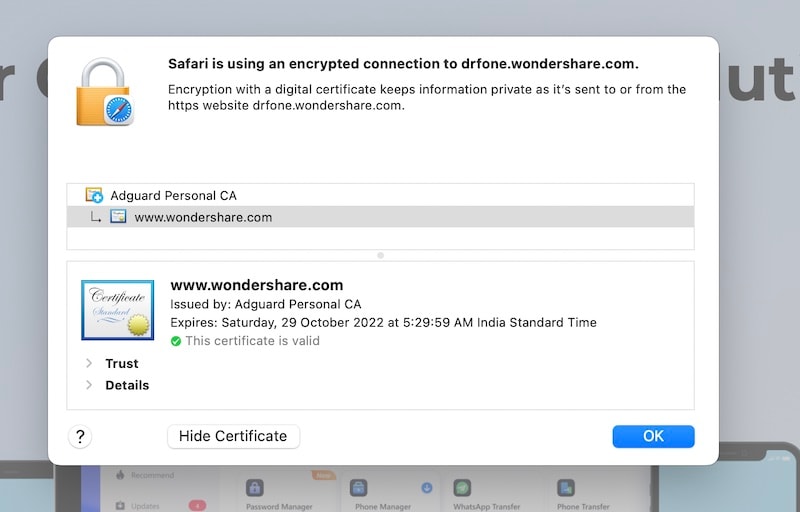The image size is (800, 512).
Task: Click the green valid checkmark icon
Action: point(176,341)
